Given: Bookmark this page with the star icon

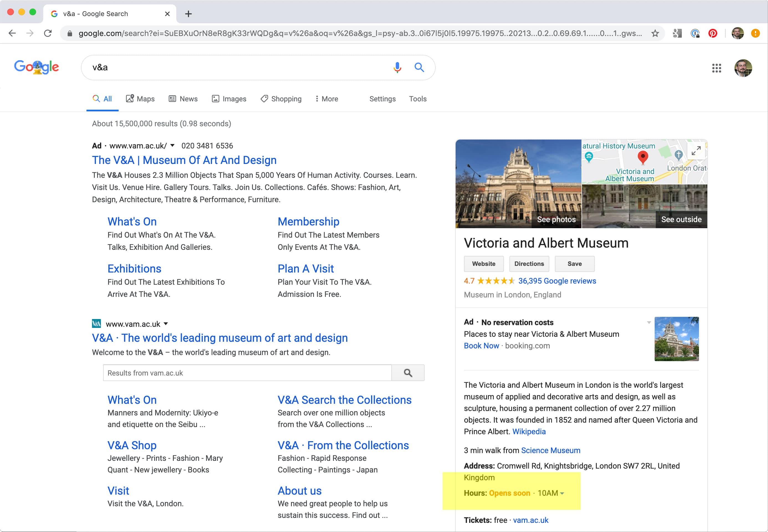Looking at the screenshot, I should coord(655,33).
